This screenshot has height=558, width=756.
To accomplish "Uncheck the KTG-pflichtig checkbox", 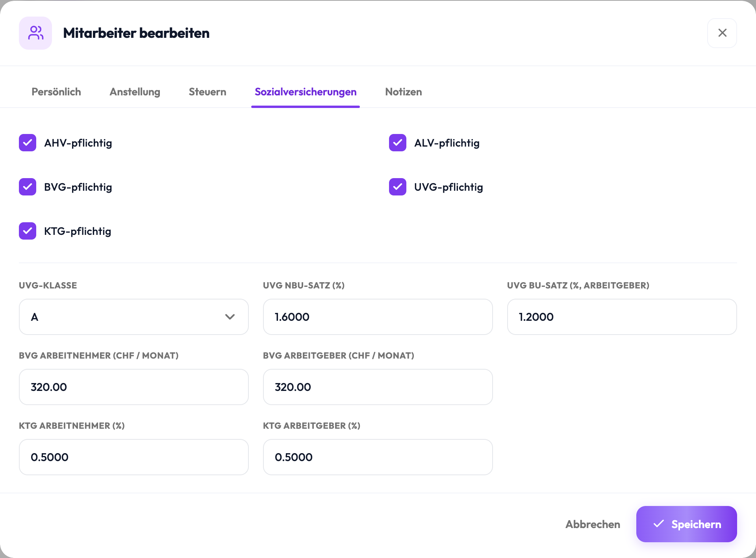I will [x=28, y=231].
